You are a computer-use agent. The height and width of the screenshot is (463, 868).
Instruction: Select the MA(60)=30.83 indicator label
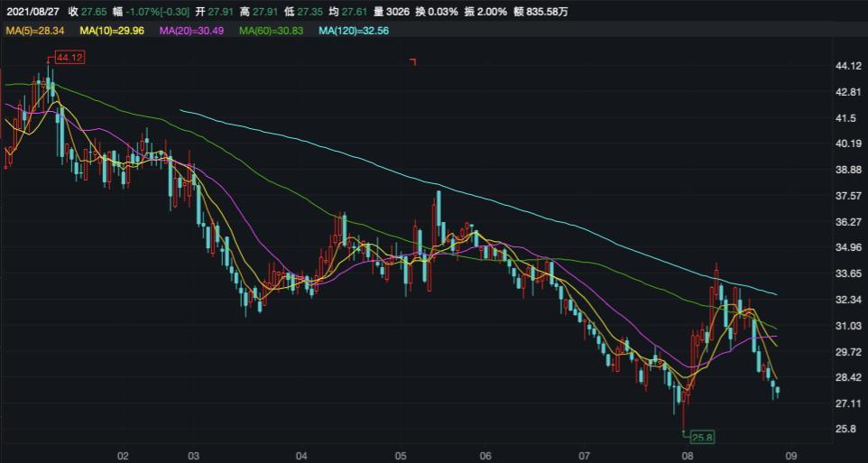[272, 31]
